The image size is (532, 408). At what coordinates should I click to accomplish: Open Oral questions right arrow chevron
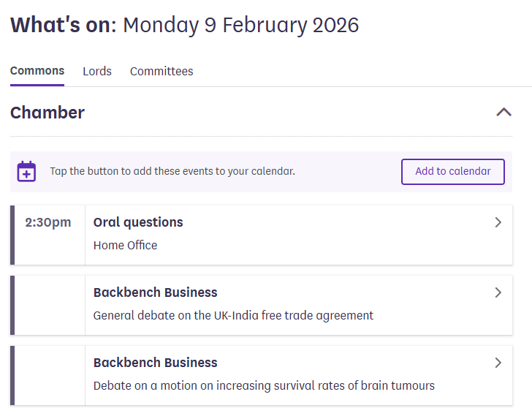click(498, 222)
